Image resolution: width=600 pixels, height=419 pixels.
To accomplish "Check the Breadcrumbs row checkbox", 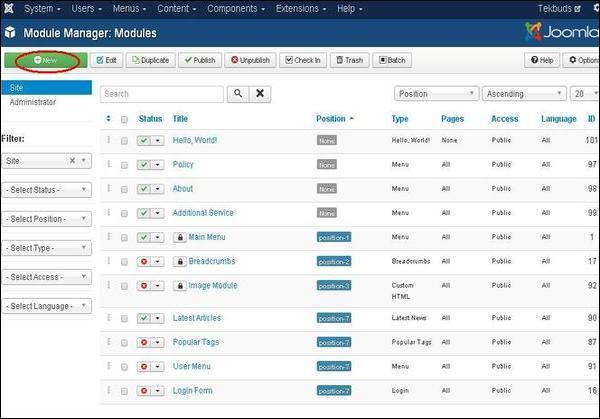I will point(124,262).
